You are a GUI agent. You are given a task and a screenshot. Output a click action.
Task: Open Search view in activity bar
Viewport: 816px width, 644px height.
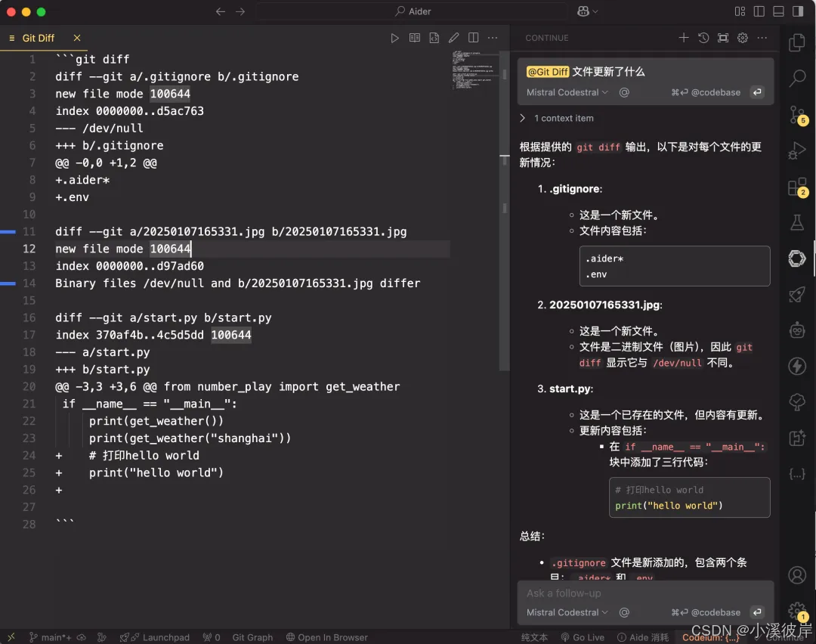(x=797, y=78)
